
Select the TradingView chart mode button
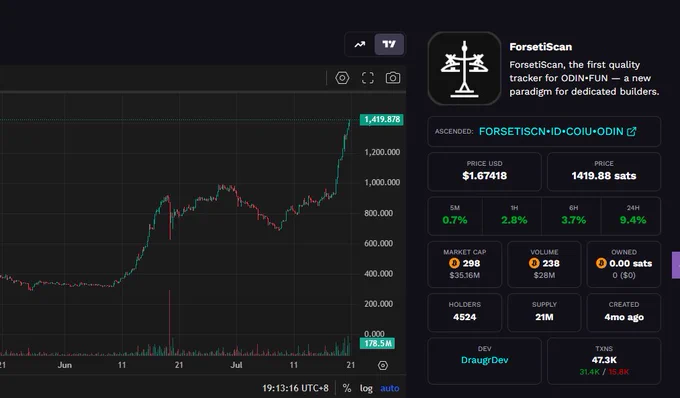[389, 44]
